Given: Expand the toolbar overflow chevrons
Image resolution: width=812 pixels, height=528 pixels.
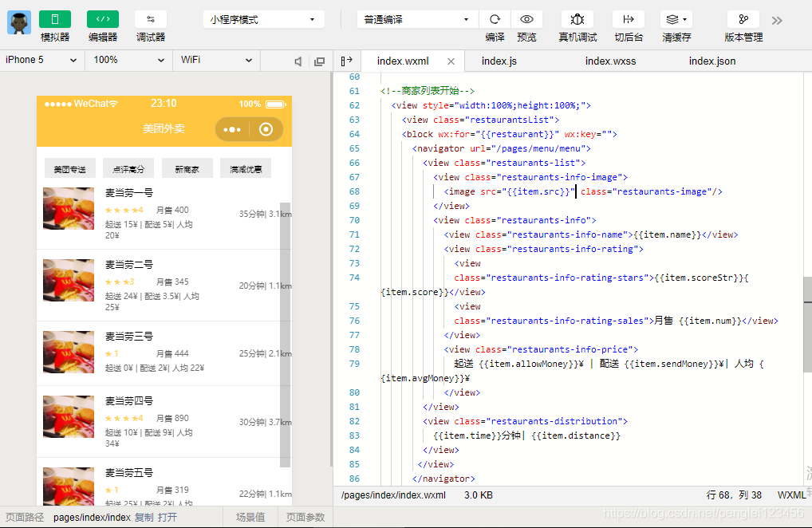Looking at the screenshot, I should tap(777, 21).
